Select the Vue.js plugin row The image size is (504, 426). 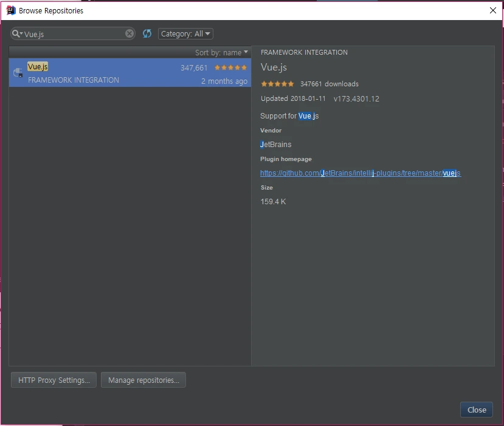click(130, 72)
